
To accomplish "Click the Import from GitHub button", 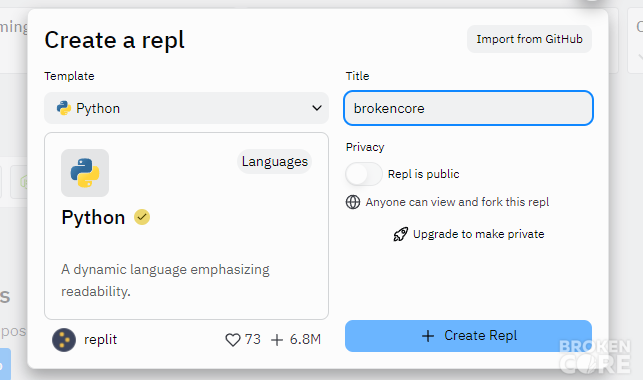I will point(529,39).
